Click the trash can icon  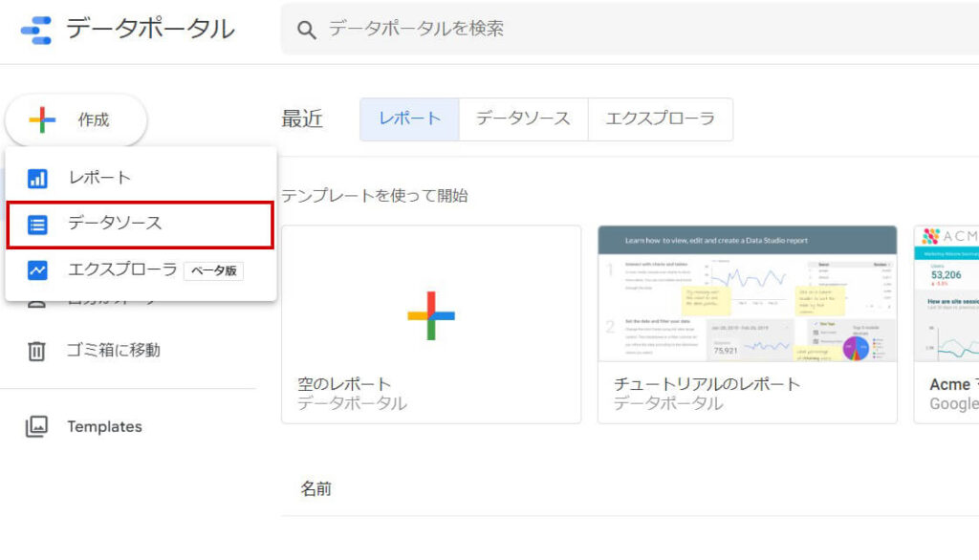(x=36, y=351)
